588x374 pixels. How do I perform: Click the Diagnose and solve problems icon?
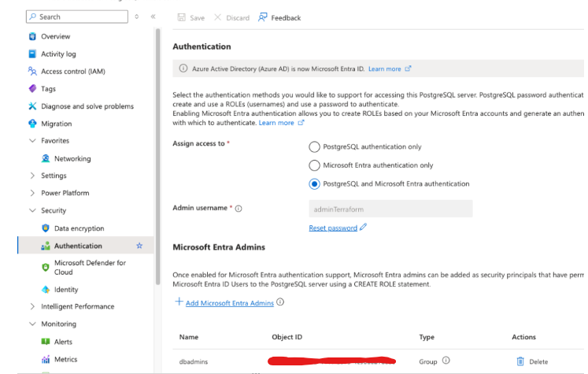pos(32,106)
